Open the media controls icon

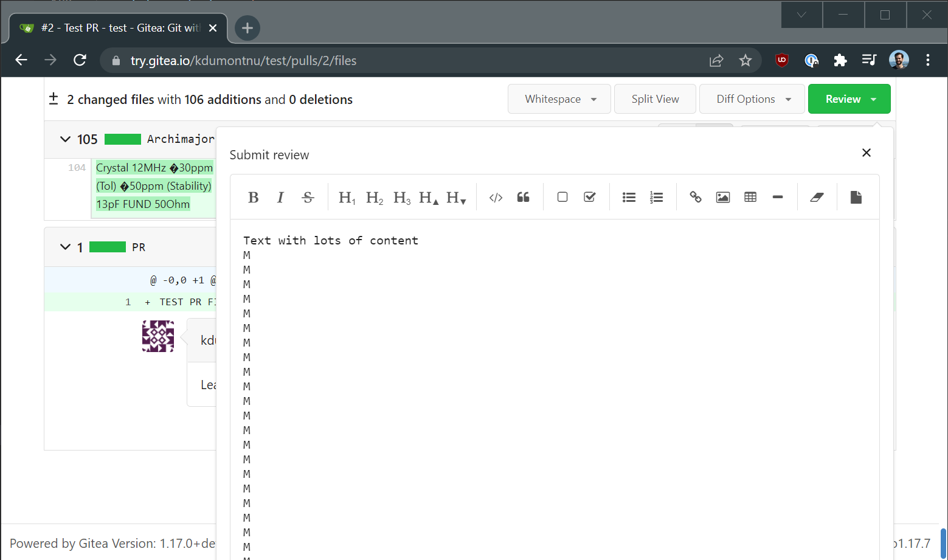869,60
